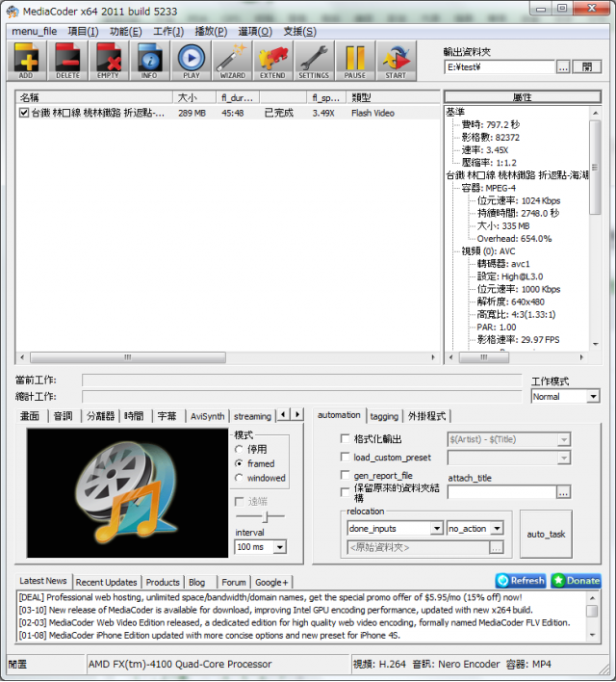Open the 播放(P) menu
This screenshot has width=616, height=682.
coord(211,32)
